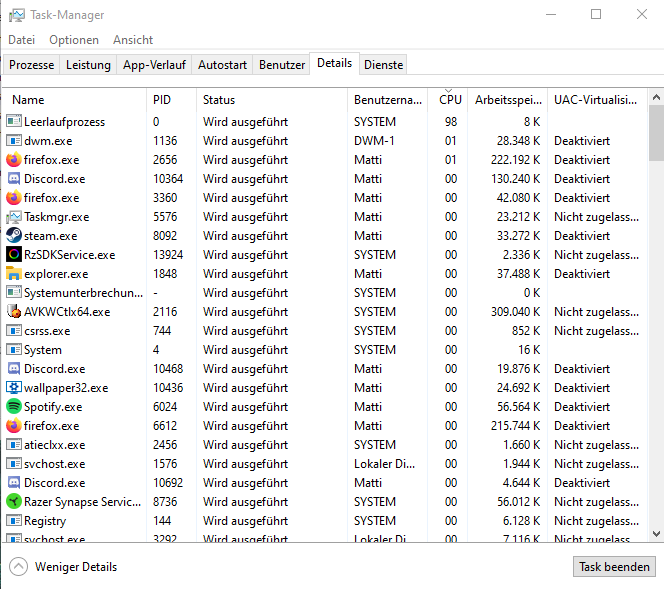Switch to the Benutzer tab
The width and height of the screenshot is (664, 589).
click(282, 65)
